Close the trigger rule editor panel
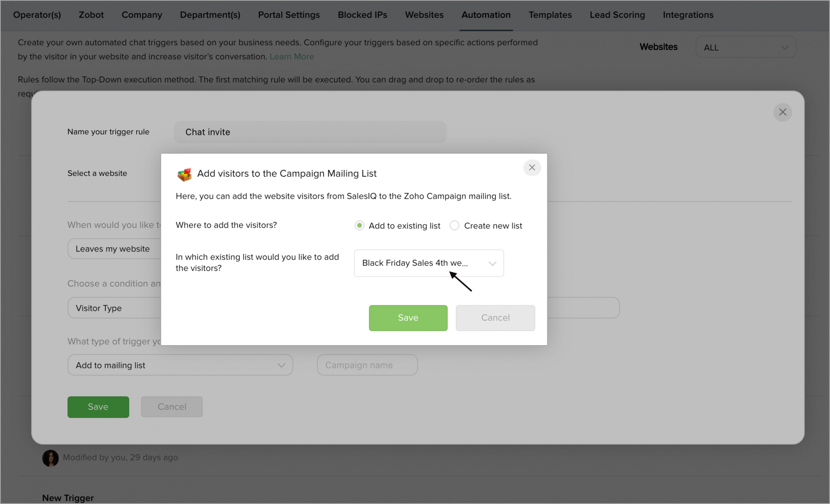This screenshot has width=830, height=504. (x=782, y=112)
